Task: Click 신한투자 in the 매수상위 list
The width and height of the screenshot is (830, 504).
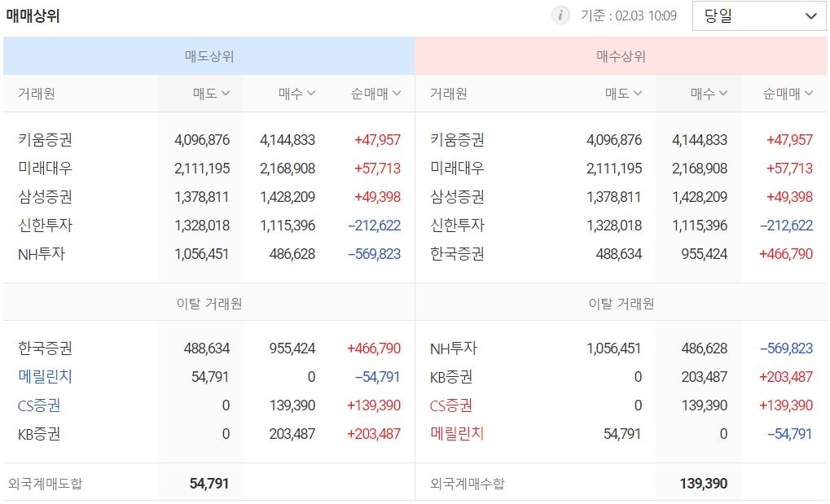Action: pyautogui.click(x=457, y=226)
